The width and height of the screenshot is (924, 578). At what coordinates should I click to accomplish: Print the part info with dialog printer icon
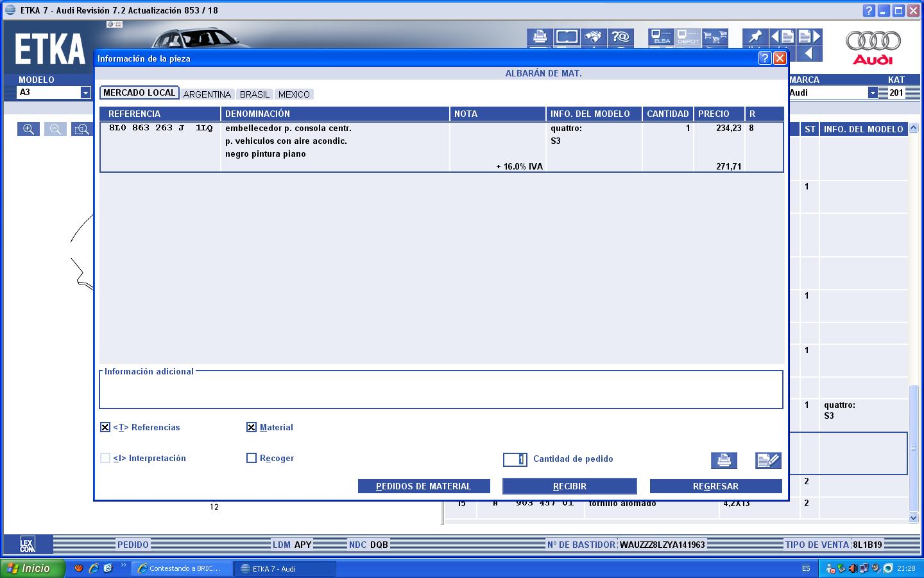click(x=724, y=460)
